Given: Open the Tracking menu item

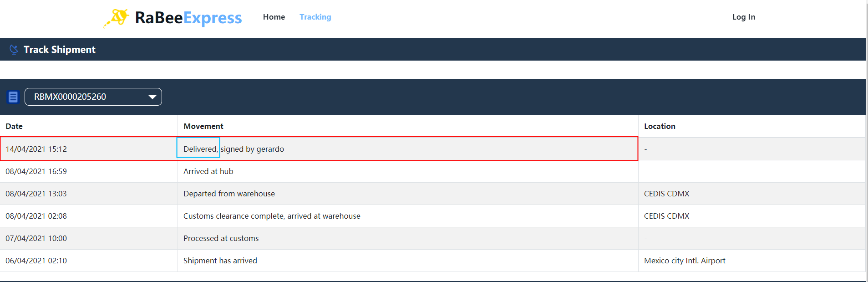Looking at the screenshot, I should (x=315, y=17).
